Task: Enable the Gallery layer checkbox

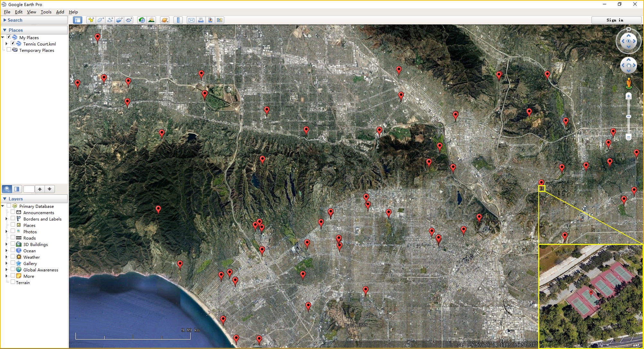Action: [x=13, y=263]
